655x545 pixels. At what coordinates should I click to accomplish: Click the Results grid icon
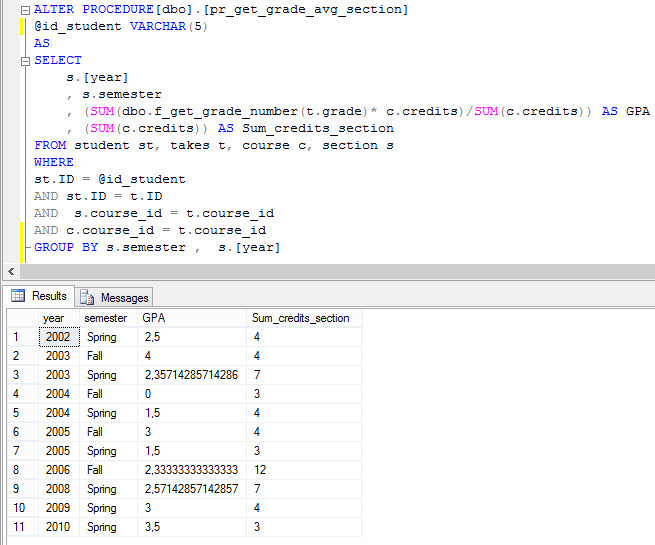pyautogui.click(x=18, y=295)
